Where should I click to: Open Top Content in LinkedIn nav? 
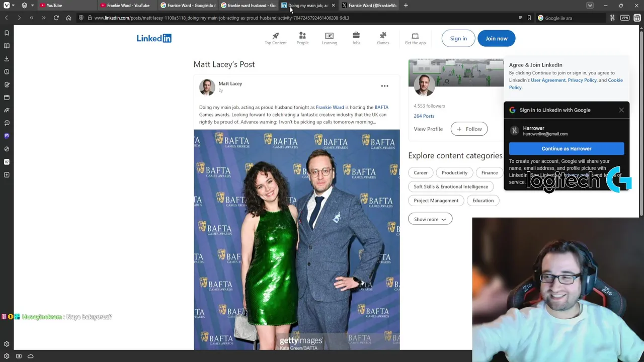point(276,39)
